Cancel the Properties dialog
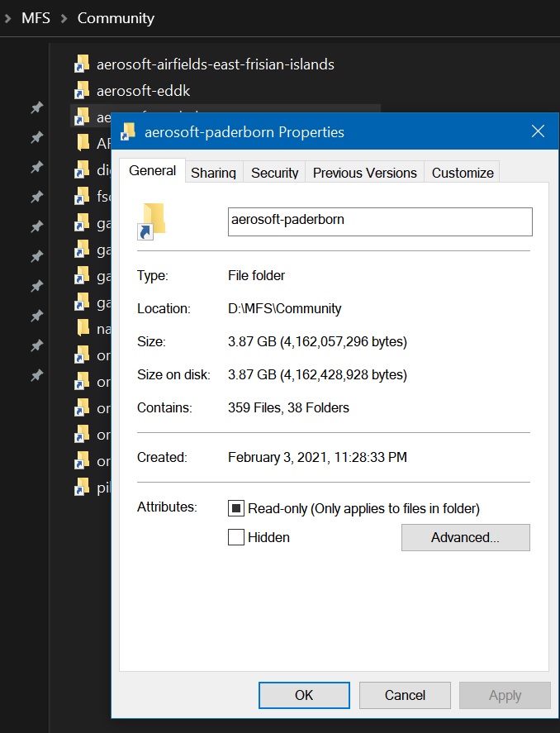560x733 pixels. click(x=405, y=695)
